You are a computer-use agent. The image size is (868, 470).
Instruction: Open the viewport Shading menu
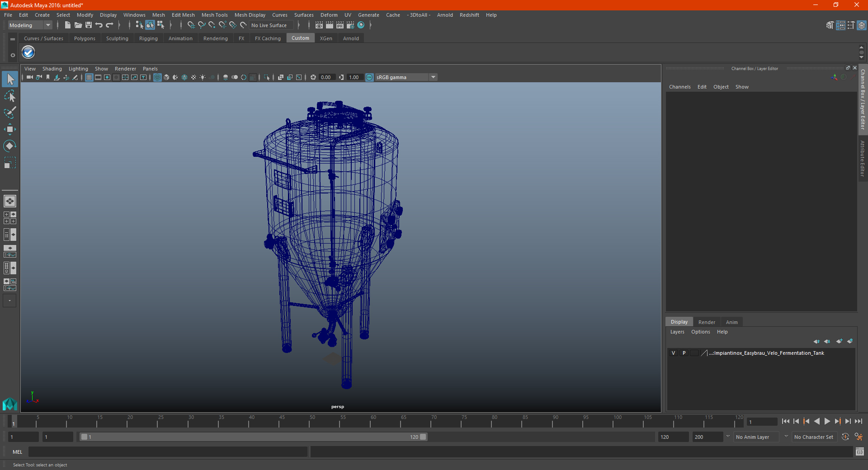pyautogui.click(x=52, y=69)
